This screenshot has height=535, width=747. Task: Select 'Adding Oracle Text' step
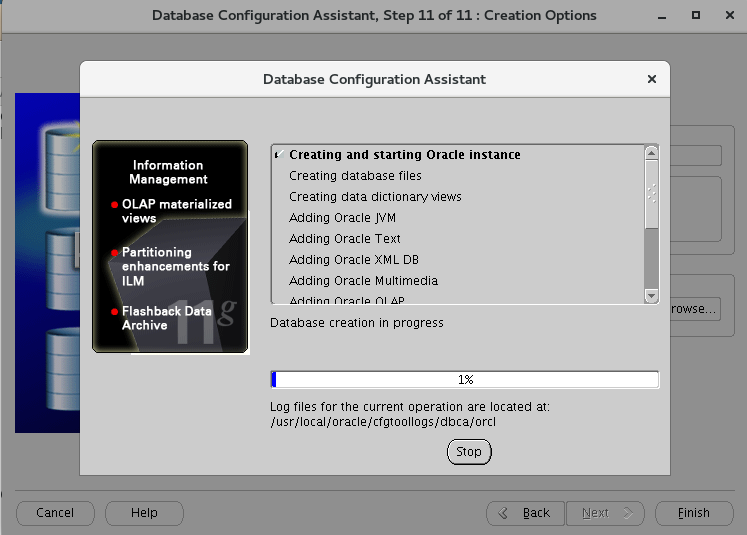pos(344,239)
